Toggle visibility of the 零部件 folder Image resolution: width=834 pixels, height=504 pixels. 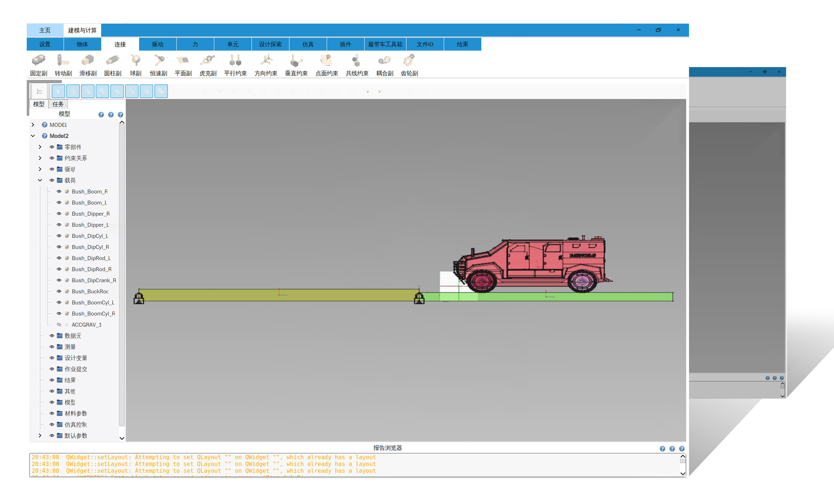click(52, 147)
